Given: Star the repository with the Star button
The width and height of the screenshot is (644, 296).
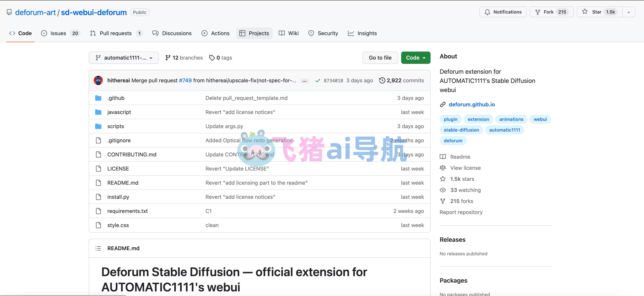Looking at the screenshot, I should (600, 12).
